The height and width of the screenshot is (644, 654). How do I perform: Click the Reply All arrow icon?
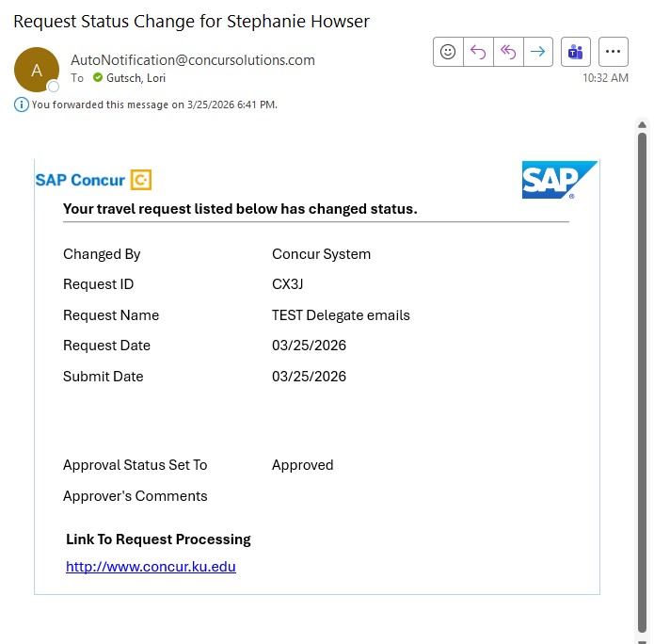pyautogui.click(x=508, y=52)
